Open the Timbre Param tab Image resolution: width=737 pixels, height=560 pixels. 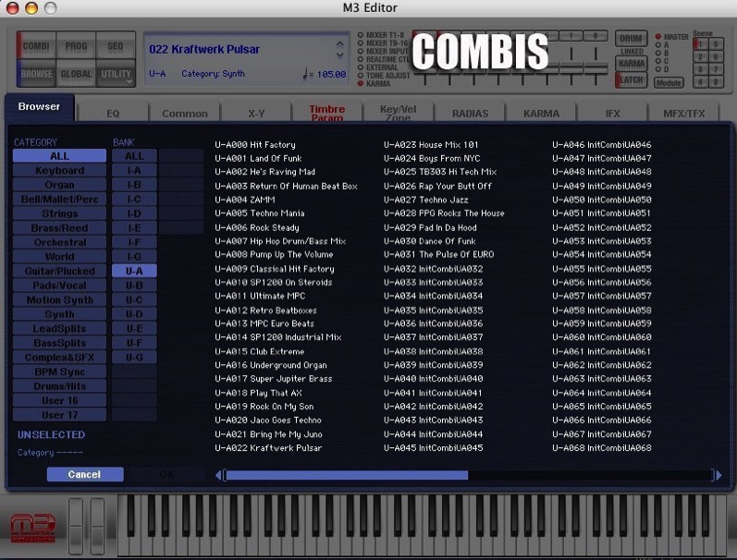327,114
